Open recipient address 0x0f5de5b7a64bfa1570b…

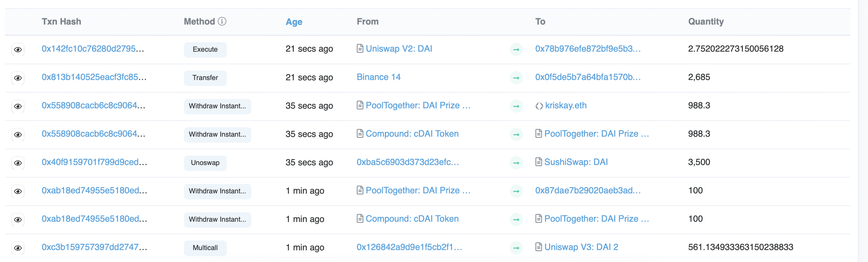(588, 77)
